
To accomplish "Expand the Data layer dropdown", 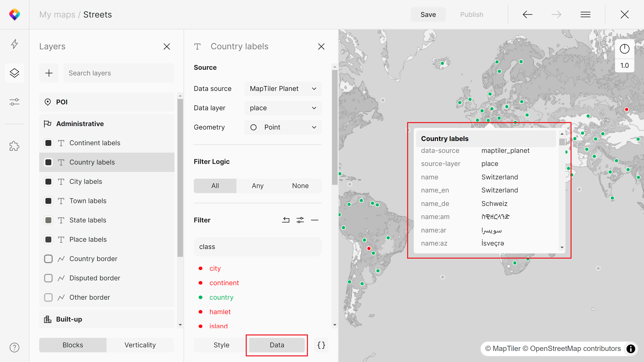I will pyautogui.click(x=283, y=108).
